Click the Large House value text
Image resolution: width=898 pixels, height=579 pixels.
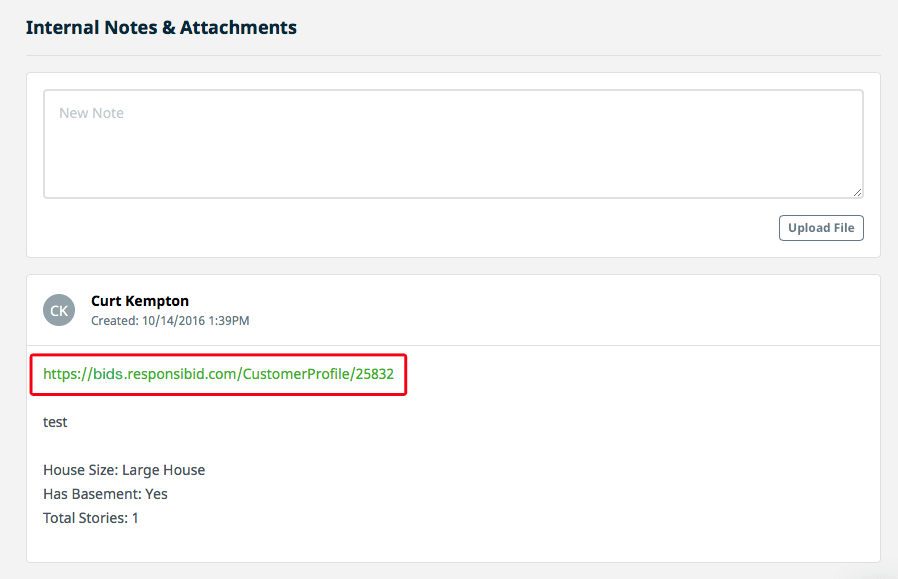click(x=164, y=470)
